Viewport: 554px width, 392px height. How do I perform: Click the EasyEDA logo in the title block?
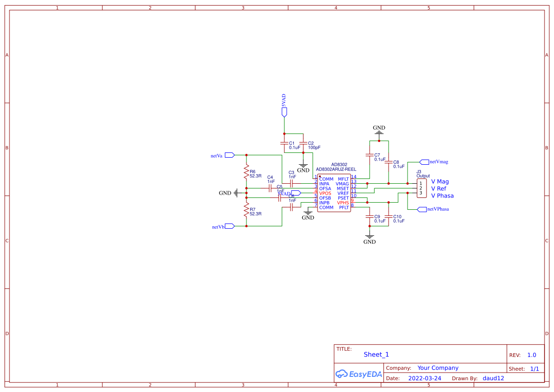pyautogui.click(x=358, y=374)
